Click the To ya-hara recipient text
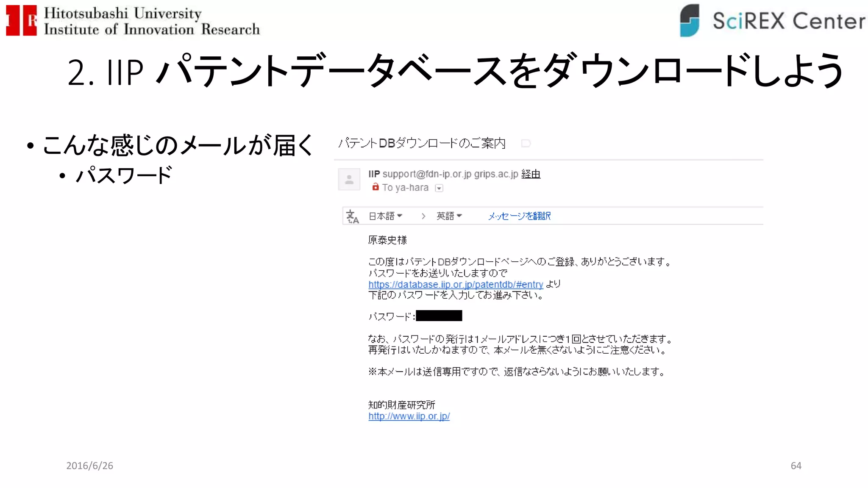 pos(405,188)
